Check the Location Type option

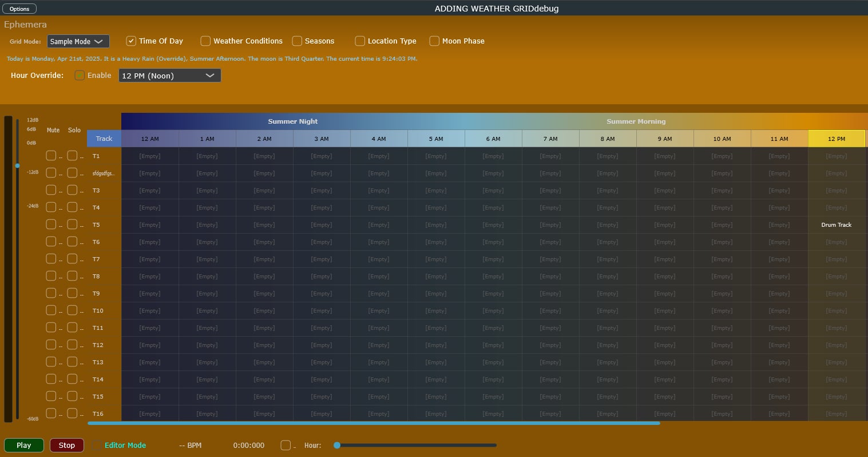[360, 41]
